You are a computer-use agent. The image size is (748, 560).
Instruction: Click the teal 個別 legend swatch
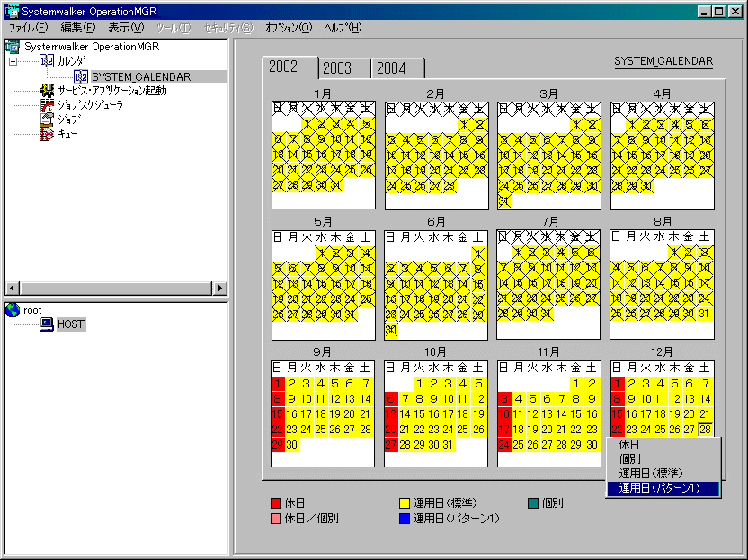pyautogui.click(x=533, y=503)
